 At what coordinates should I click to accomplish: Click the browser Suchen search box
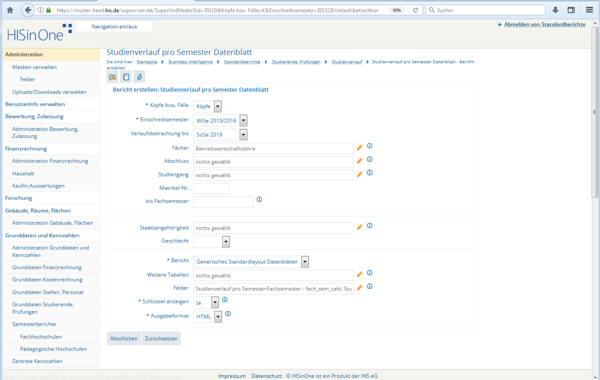point(486,10)
